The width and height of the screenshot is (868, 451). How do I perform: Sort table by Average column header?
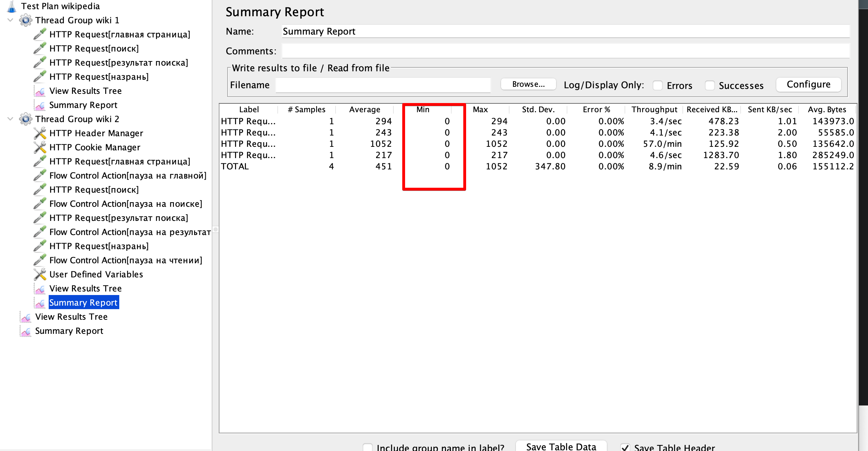364,109
